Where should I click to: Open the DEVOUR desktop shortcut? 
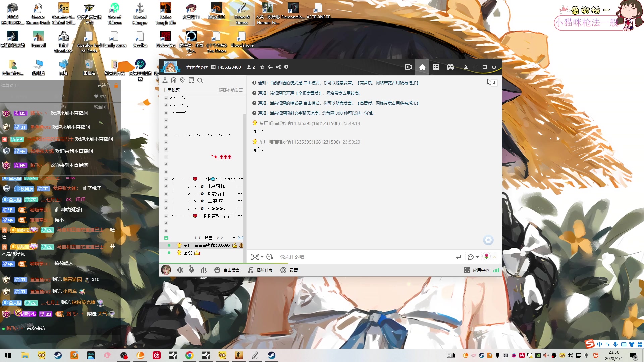216,11
